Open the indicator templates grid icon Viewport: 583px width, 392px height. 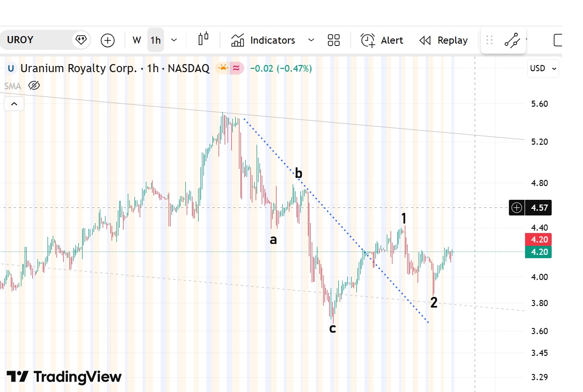pyautogui.click(x=334, y=40)
